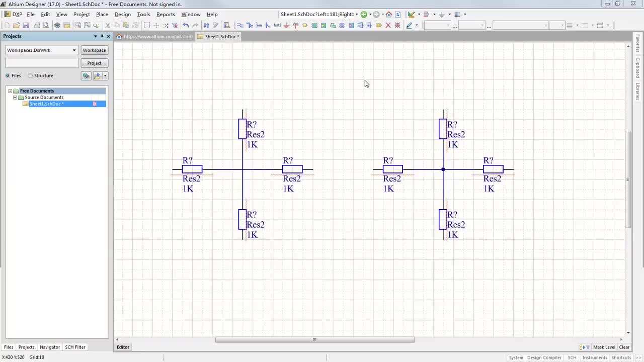Open the address bar location dropdown
The image size is (644, 362).
pos(357,14)
